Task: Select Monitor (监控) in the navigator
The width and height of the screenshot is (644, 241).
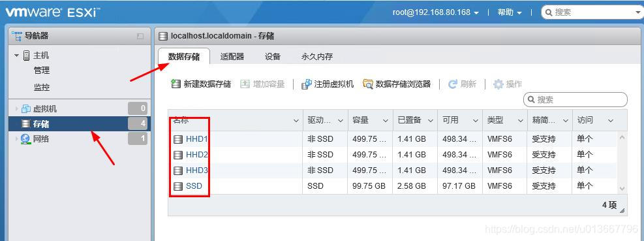Action: [42, 87]
